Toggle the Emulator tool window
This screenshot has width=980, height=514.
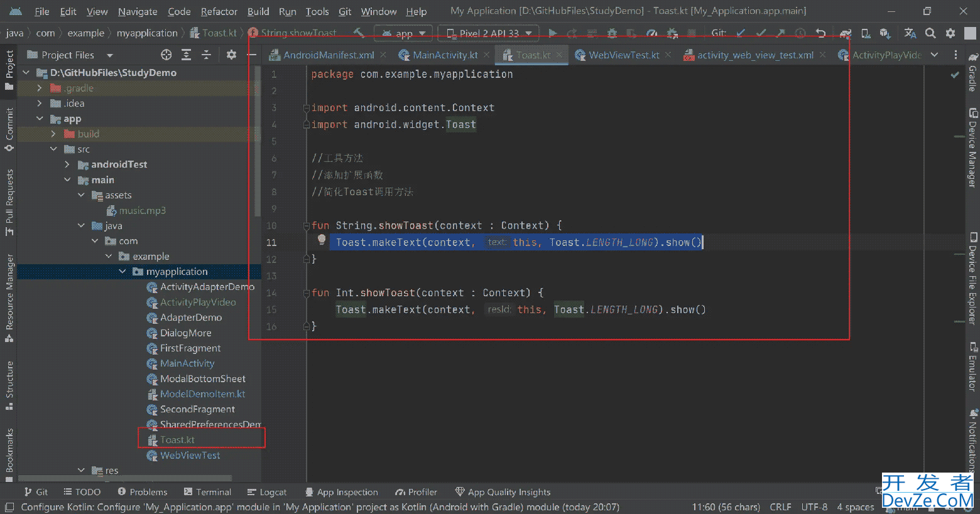pos(972,367)
